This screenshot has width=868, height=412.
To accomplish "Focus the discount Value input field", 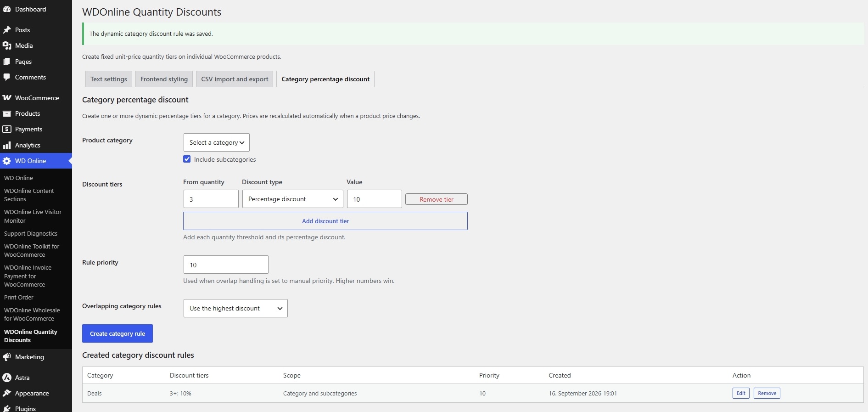I will tap(375, 199).
